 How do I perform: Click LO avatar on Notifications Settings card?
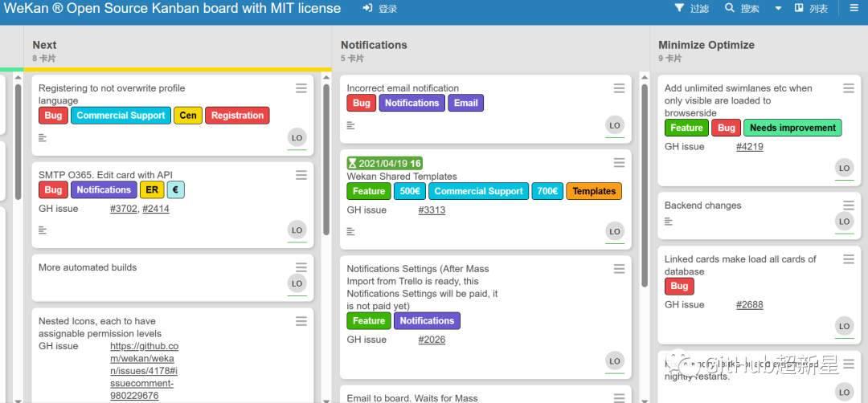[x=615, y=361]
